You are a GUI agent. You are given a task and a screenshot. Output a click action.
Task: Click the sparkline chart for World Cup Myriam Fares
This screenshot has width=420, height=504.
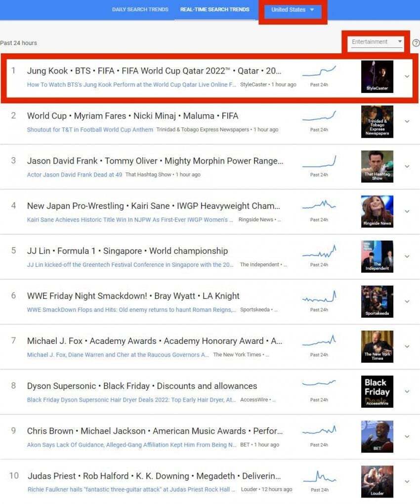pyautogui.click(x=319, y=116)
